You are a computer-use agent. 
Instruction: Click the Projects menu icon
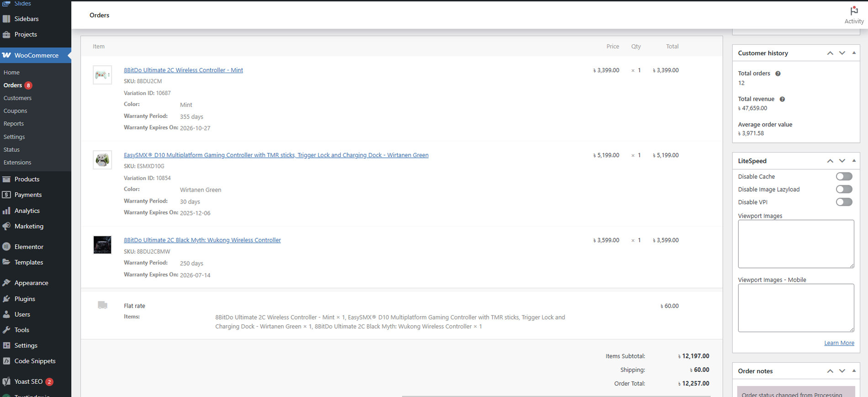pos(6,34)
